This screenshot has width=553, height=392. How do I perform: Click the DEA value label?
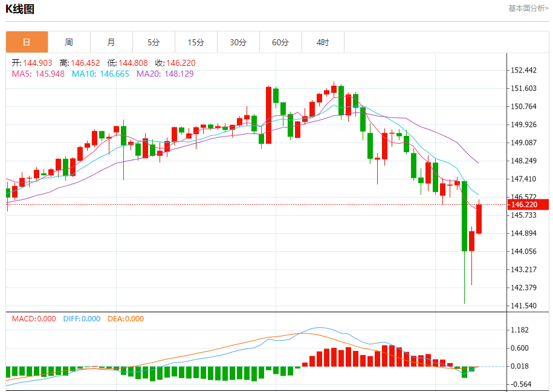click(126, 319)
